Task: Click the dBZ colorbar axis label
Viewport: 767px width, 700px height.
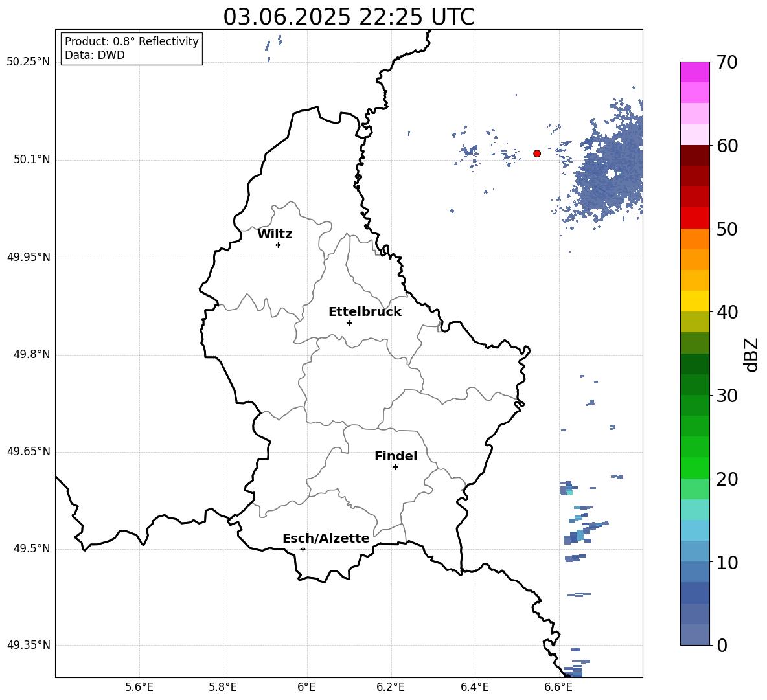Action: (751, 354)
